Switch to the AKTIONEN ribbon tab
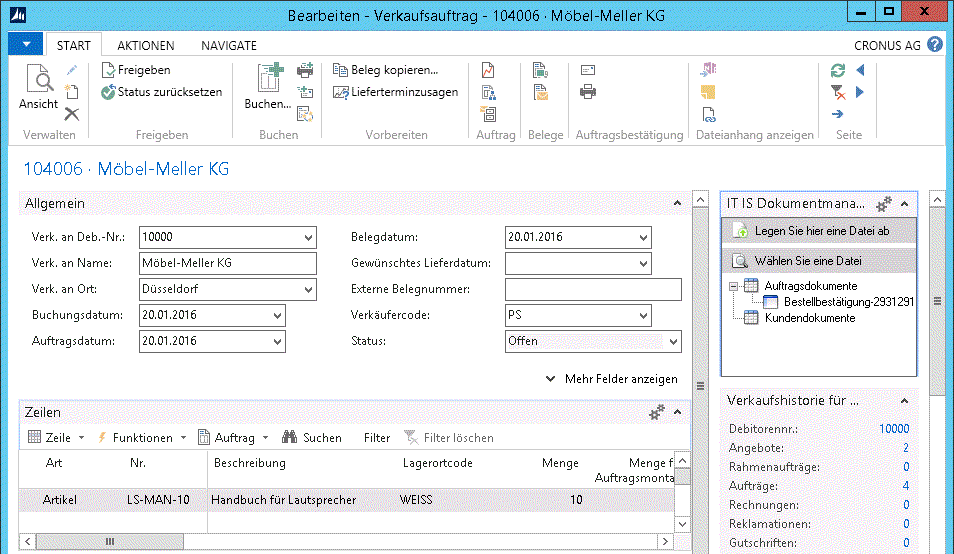 pyautogui.click(x=145, y=46)
